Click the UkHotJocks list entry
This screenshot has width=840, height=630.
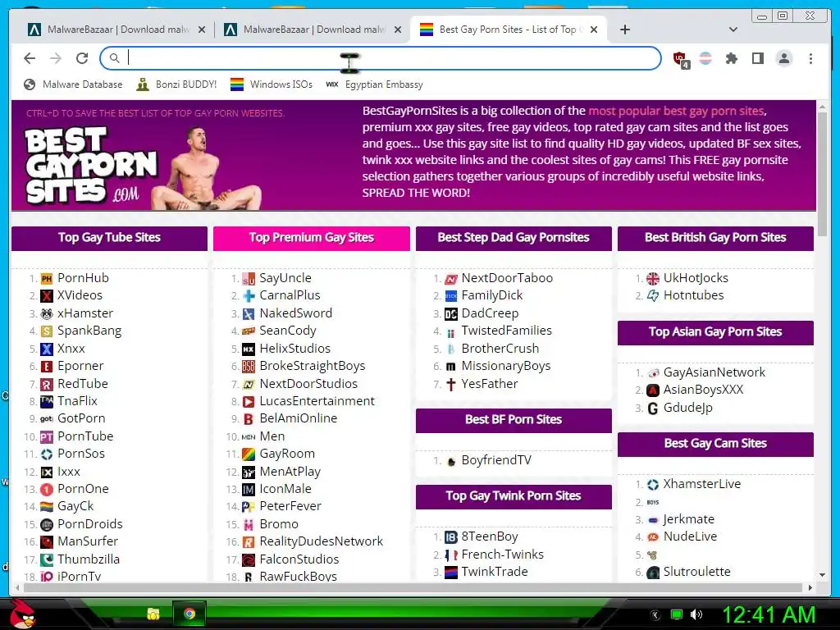[696, 278]
